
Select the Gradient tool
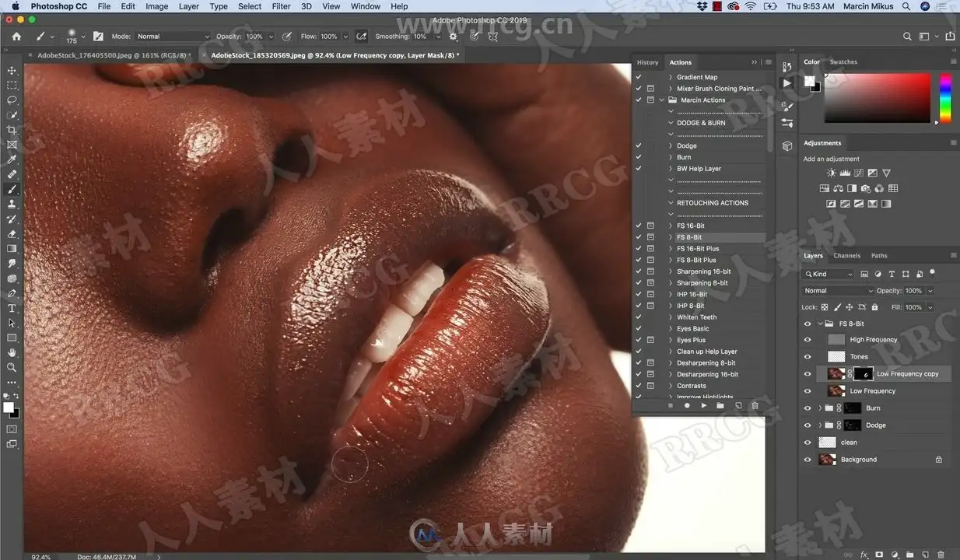coord(12,248)
